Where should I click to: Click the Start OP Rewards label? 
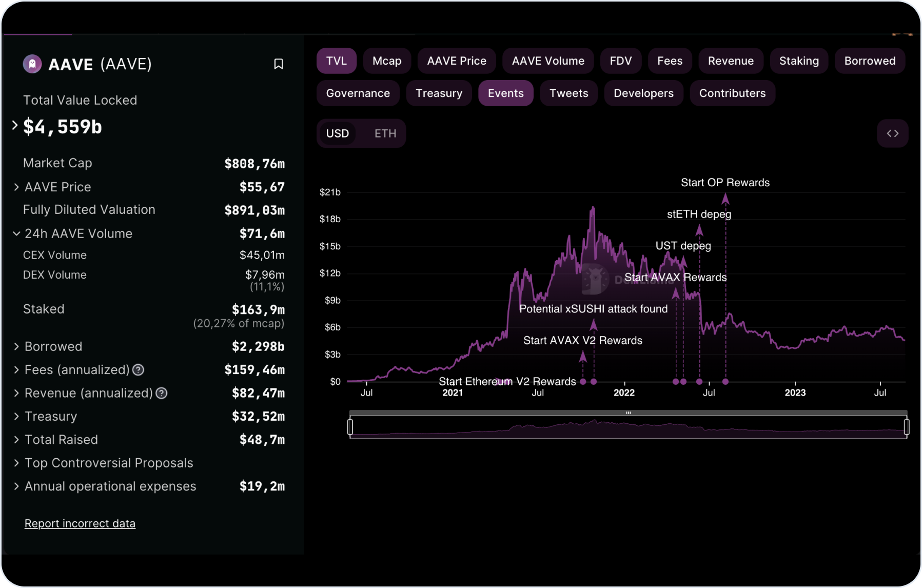click(725, 183)
